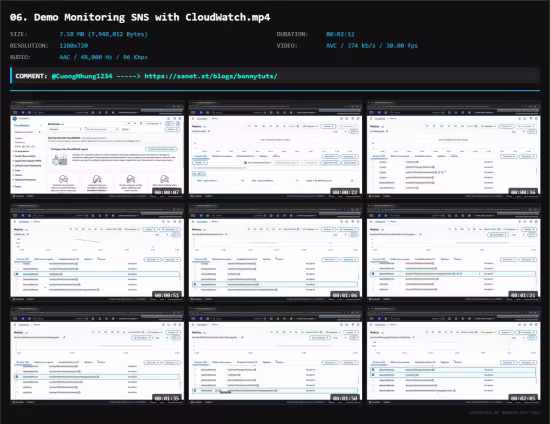Select the video codec value "AVC / 374 kb/s"
Image resolution: width=550 pixels, height=424 pixels.
(x=350, y=46)
